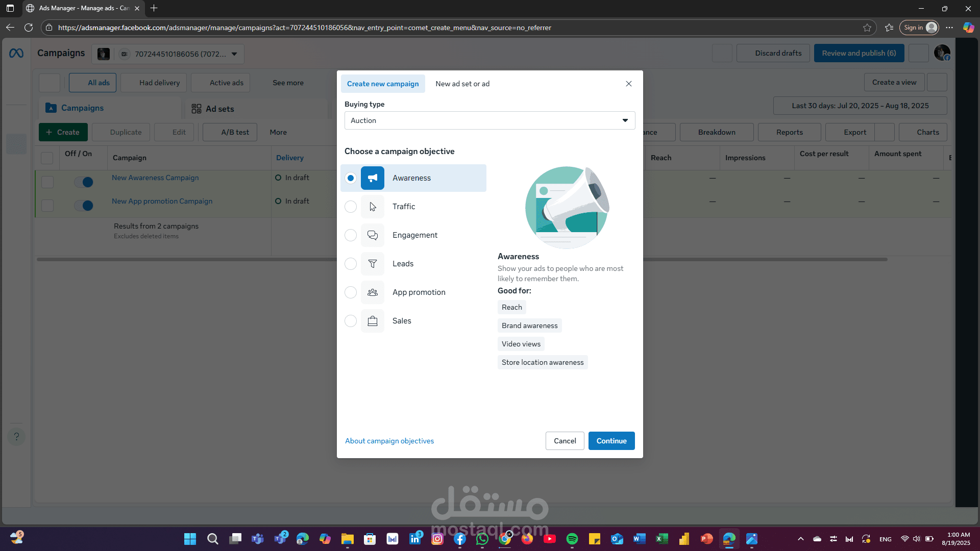This screenshot has height=551, width=980.
Task: Open About campaign objectives link
Action: point(389,441)
